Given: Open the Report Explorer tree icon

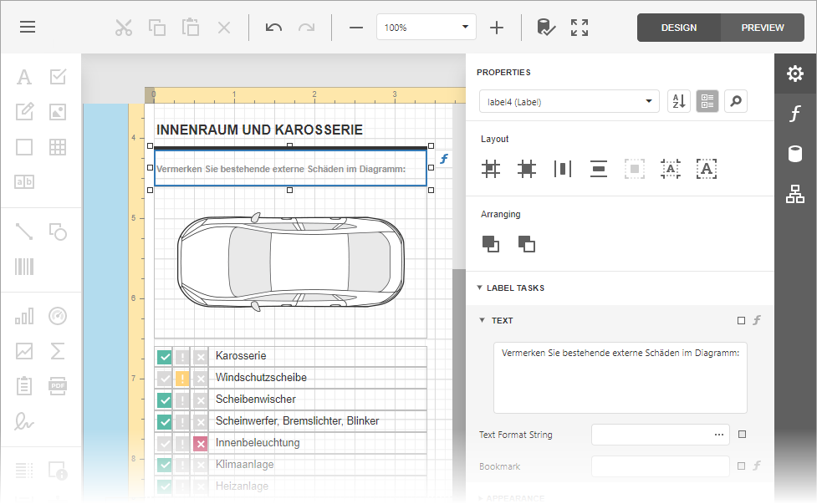Looking at the screenshot, I should pos(795,195).
